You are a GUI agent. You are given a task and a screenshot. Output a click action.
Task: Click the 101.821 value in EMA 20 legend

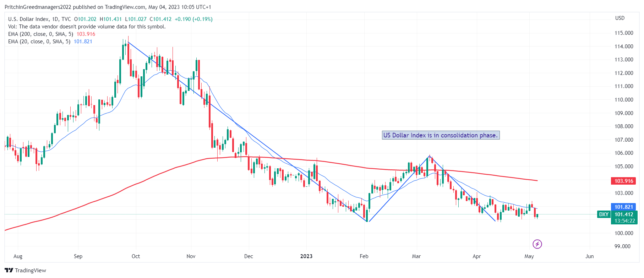[x=83, y=42]
